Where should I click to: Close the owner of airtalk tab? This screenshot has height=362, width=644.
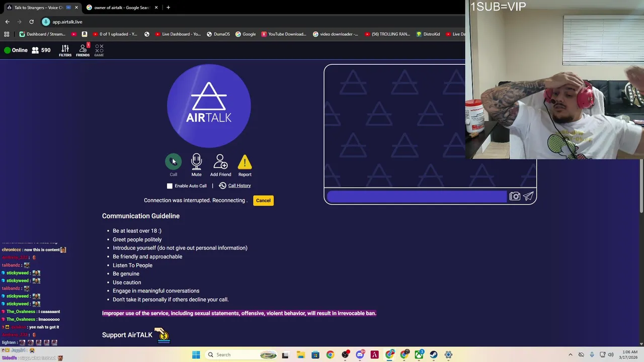coord(156,8)
